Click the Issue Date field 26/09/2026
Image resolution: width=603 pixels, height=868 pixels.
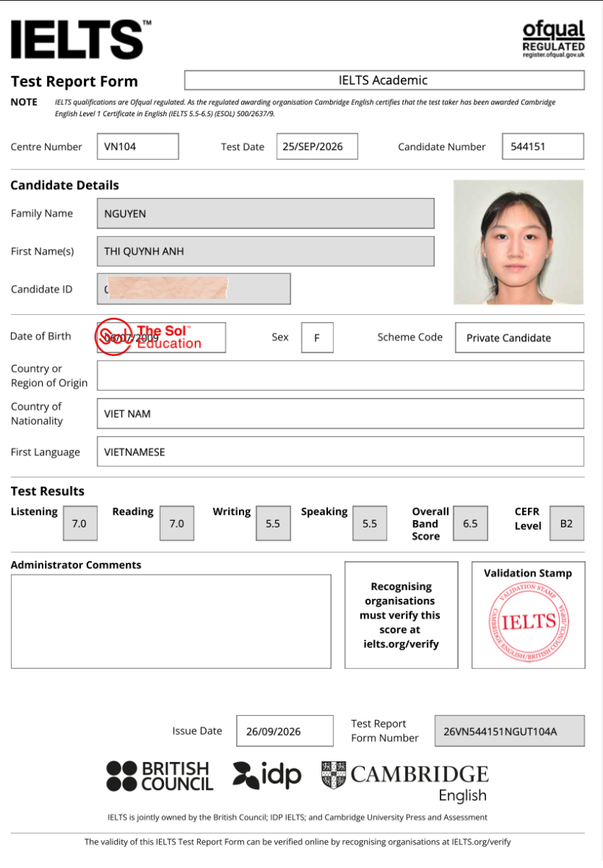coord(285,730)
